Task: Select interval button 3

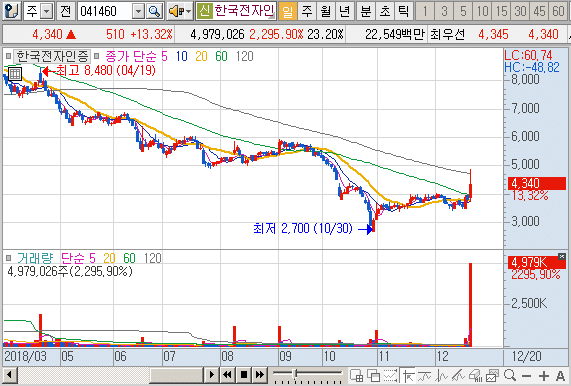Action: [x=444, y=11]
